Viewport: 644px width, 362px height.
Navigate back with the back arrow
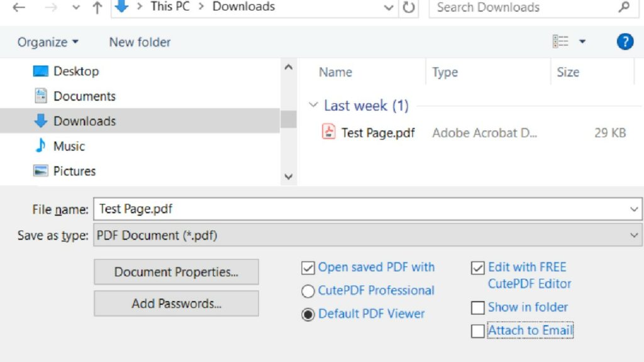tap(18, 7)
